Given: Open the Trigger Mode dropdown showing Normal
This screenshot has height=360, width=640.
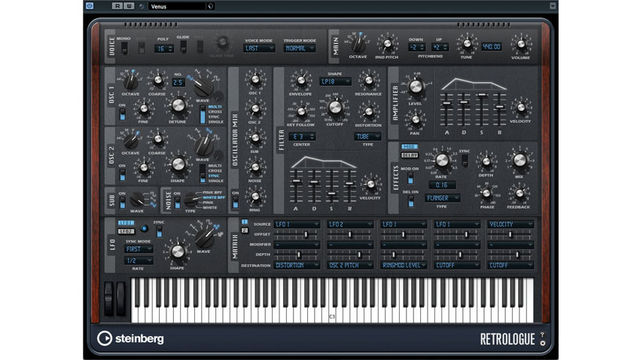Looking at the screenshot, I should [300, 49].
